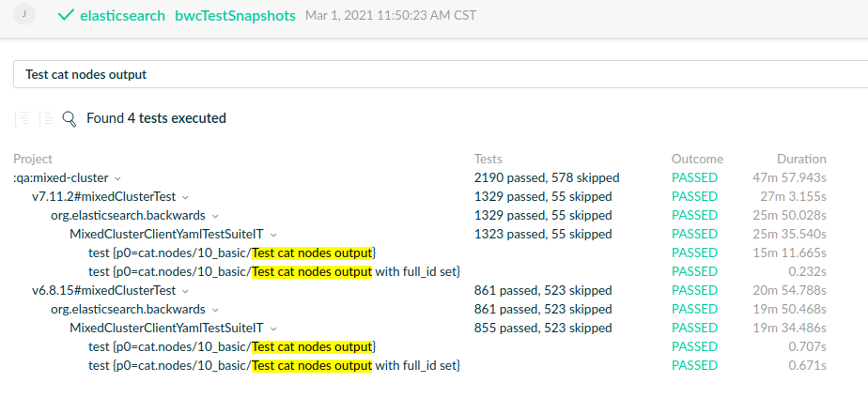Click the Duration column header

tap(801, 160)
